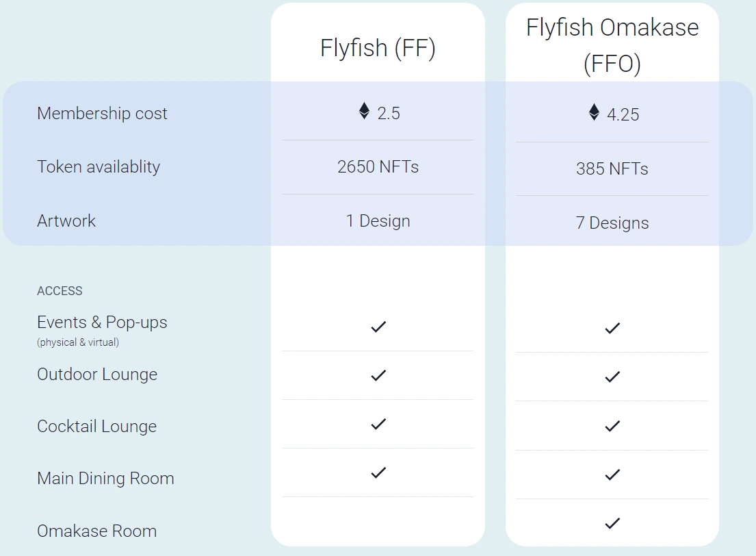Click Flyfish checkmark for Events & Pop-ups
Screen dimensions: 756x556
tap(378, 327)
